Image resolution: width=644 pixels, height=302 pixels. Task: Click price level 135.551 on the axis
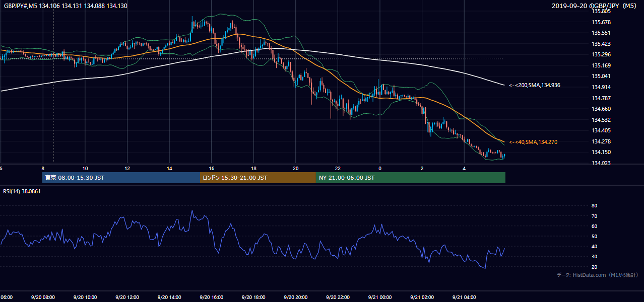click(x=601, y=33)
